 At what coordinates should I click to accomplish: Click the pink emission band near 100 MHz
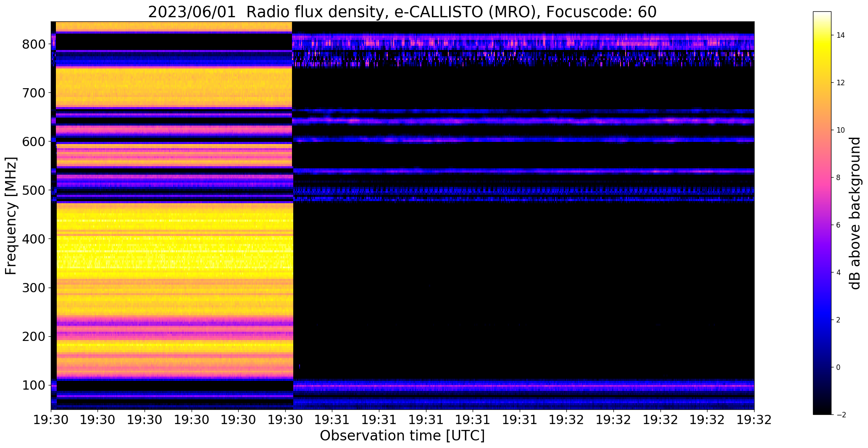523,385
